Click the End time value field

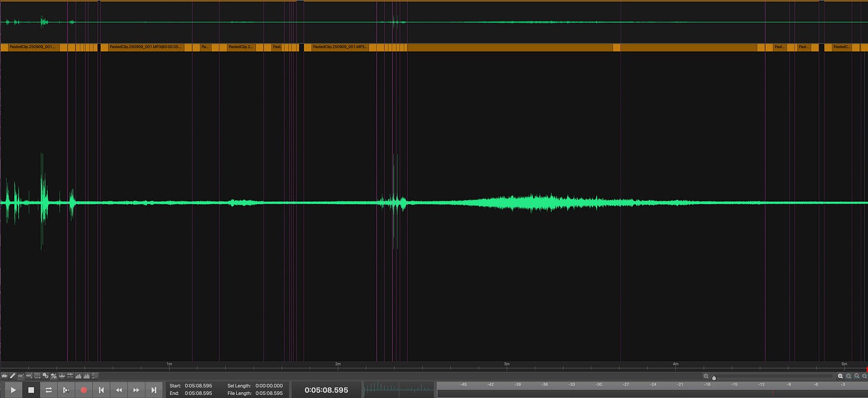point(198,393)
